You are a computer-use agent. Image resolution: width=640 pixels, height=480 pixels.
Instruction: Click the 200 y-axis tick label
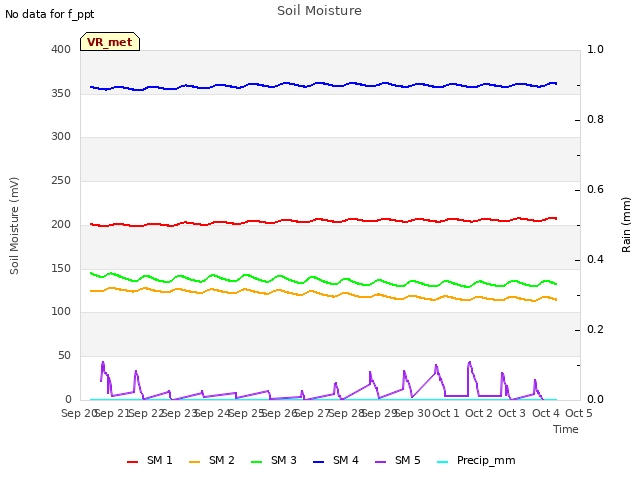pyautogui.click(x=61, y=224)
